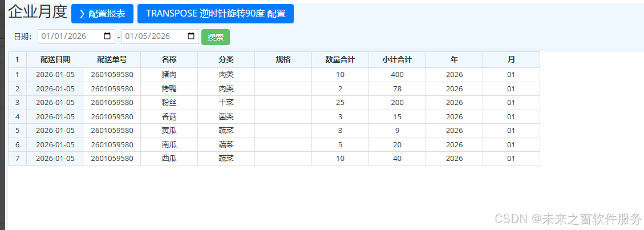Select the 粉丝 name cell
Viewport: 644px width, 230px height.
click(169, 103)
